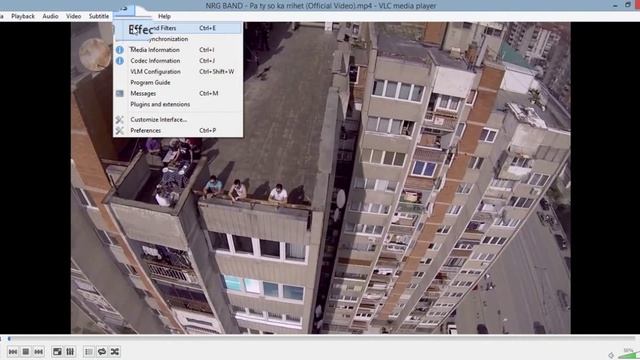
Task: Toggle the playlist view
Action: point(89,351)
